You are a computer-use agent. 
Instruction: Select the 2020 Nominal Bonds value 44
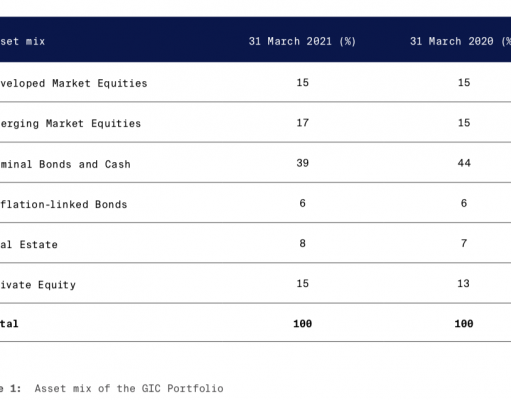coord(464,163)
